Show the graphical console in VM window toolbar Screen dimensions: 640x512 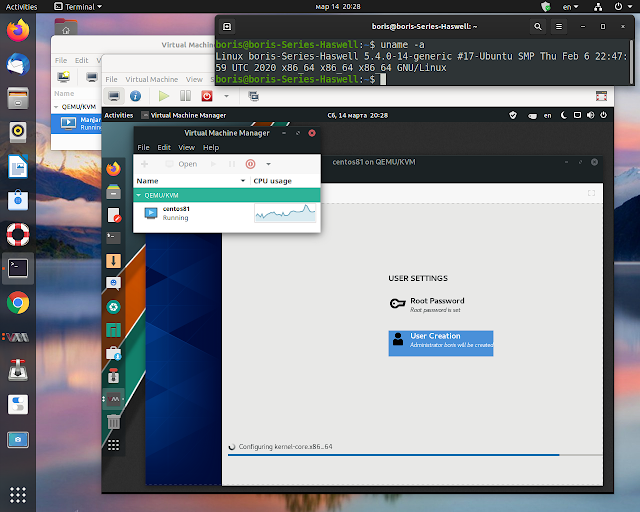coord(114,96)
